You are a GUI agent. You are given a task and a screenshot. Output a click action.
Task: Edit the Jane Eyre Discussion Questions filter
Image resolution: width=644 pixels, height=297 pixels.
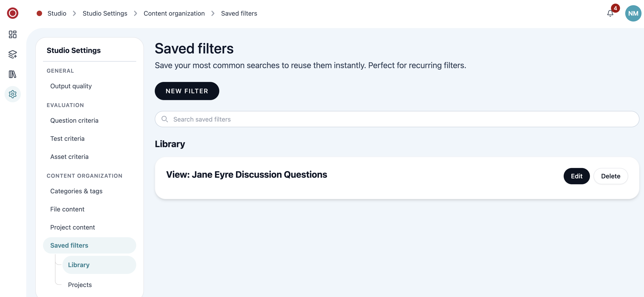577,176
